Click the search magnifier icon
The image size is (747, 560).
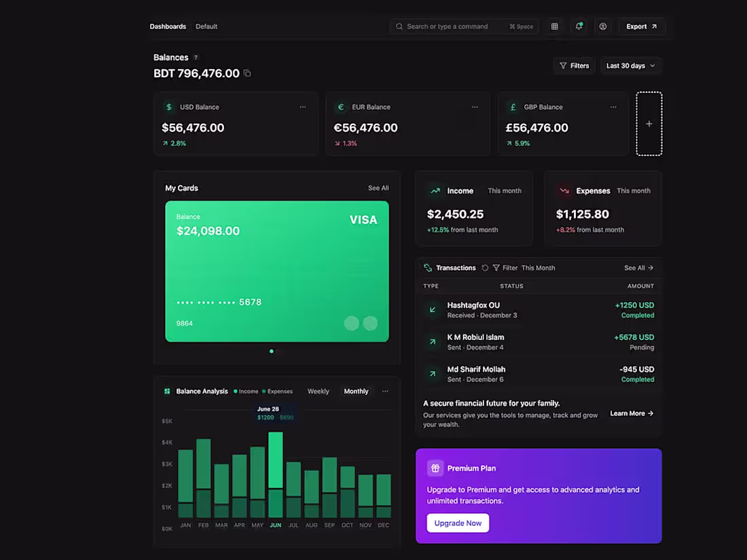(399, 26)
